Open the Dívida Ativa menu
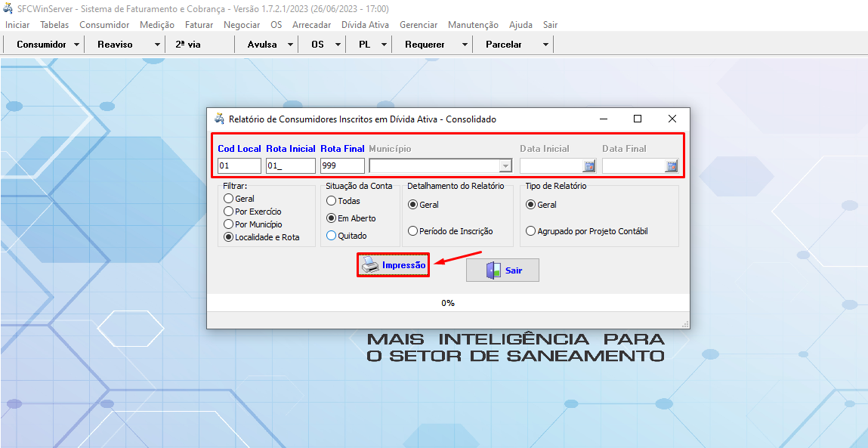This screenshot has width=868, height=448. [x=365, y=25]
